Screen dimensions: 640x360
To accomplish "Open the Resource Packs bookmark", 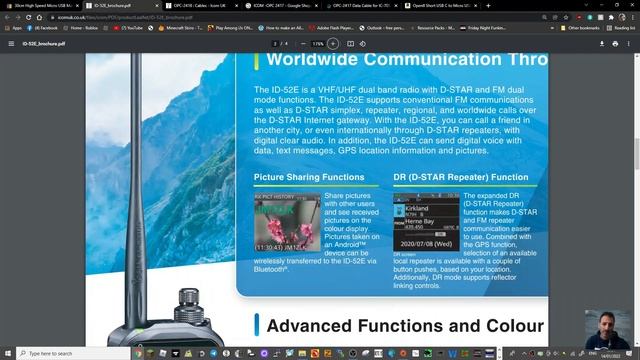I will [x=433, y=28].
